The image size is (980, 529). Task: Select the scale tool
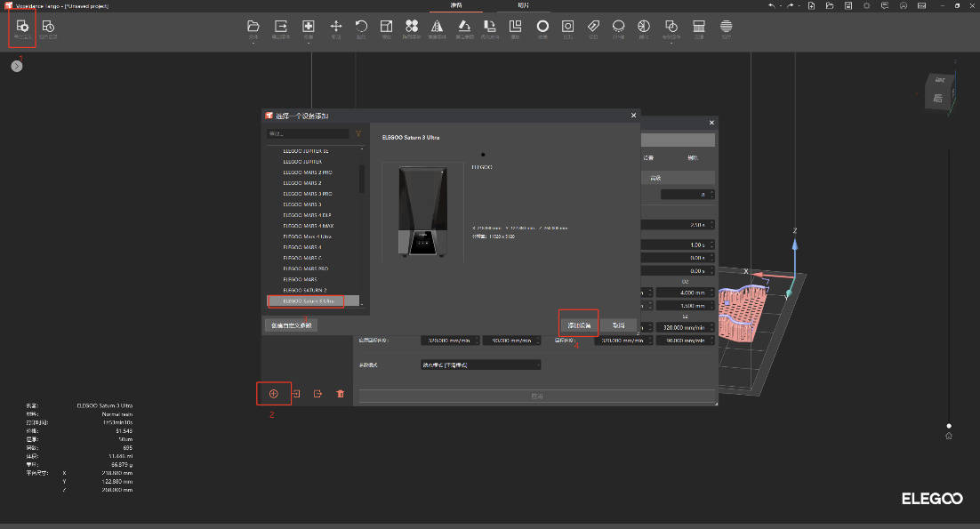[x=386, y=26]
